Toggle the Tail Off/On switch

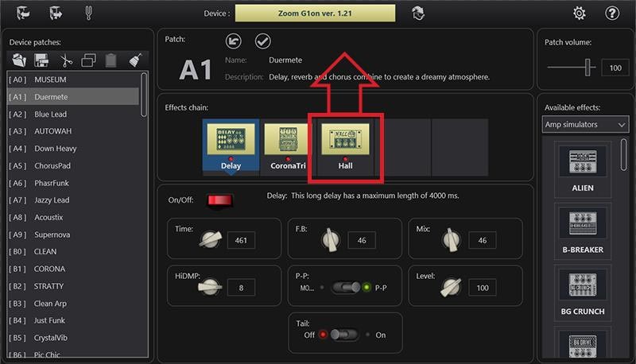pos(345,335)
